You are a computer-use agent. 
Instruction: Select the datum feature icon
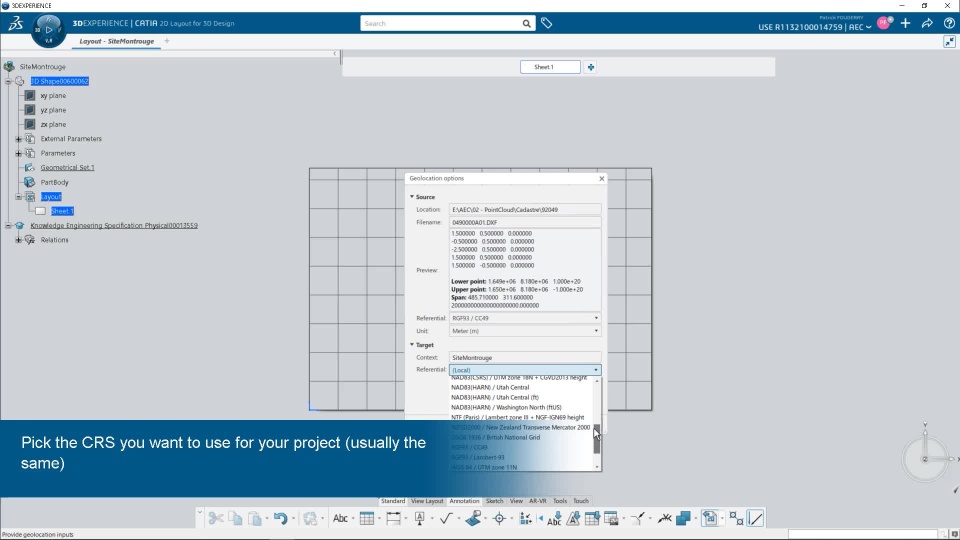coord(420,519)
